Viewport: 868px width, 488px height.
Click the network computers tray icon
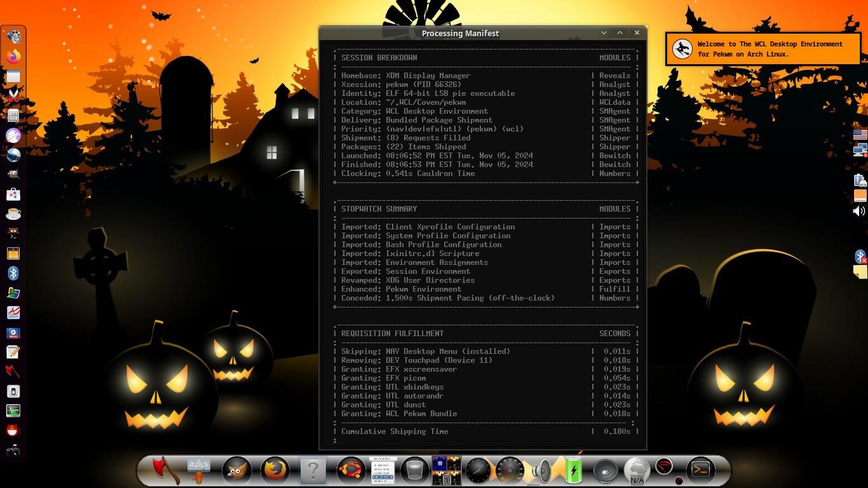(x=860, y=150)
